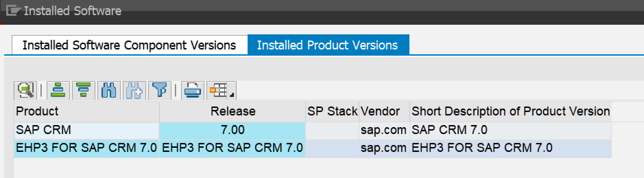Click the Installed Software window title icon
Image resolution: width=644 pixels, height=178 pixels.
point(13,11)
